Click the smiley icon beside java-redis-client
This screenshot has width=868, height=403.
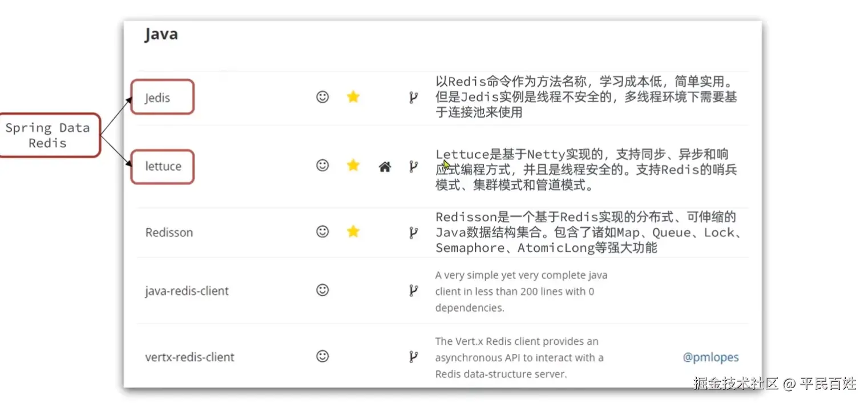(322, 290)
